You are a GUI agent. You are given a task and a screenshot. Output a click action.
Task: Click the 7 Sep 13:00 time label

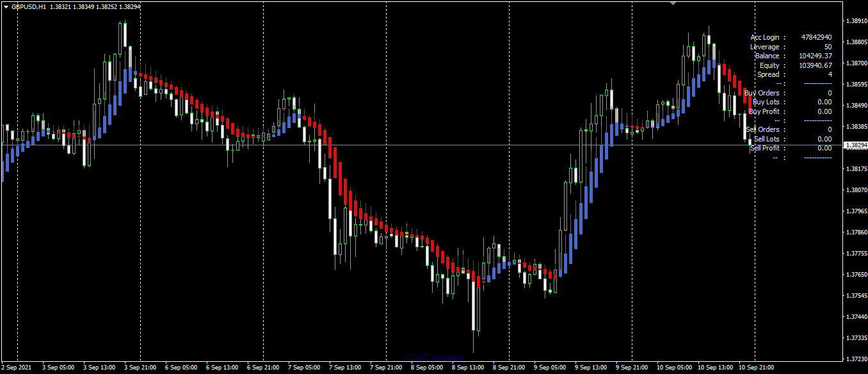point(344,368)
